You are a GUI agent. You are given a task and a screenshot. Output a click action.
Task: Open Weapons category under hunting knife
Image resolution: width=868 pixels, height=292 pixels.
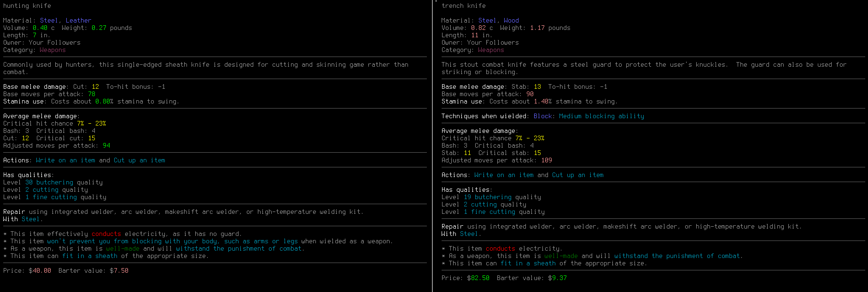click(x=52, y=50)
